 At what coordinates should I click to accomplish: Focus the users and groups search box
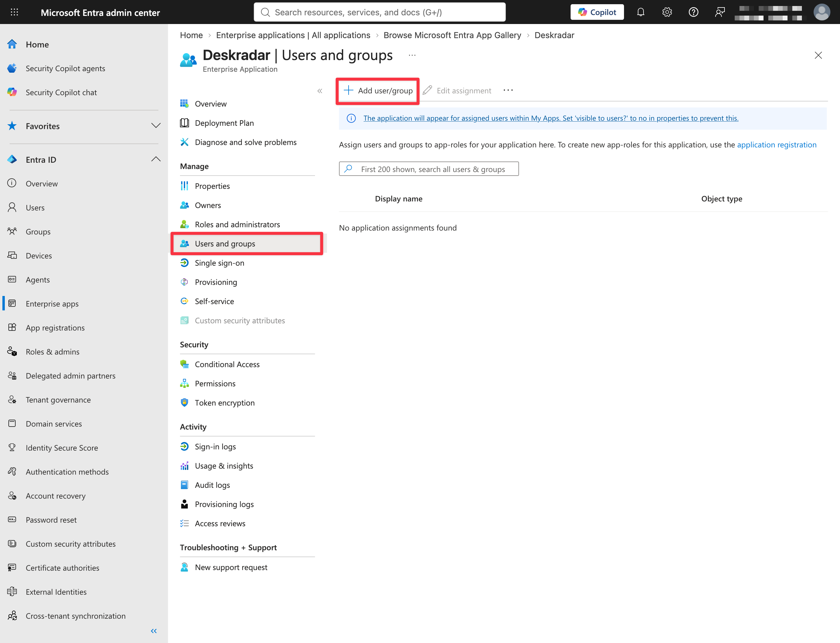click(x=429, y=169)
